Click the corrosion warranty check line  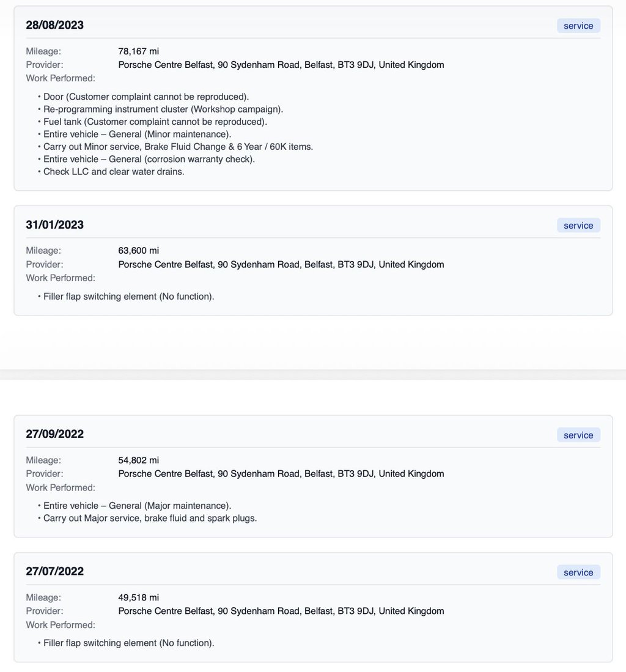pyautogui.click(x=149, y=159)
